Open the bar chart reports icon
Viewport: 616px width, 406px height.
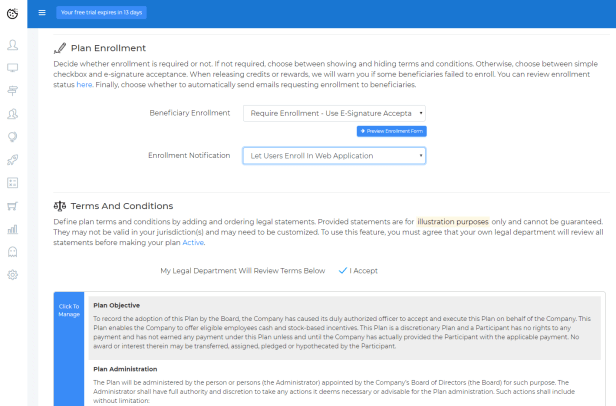[13, 229]
